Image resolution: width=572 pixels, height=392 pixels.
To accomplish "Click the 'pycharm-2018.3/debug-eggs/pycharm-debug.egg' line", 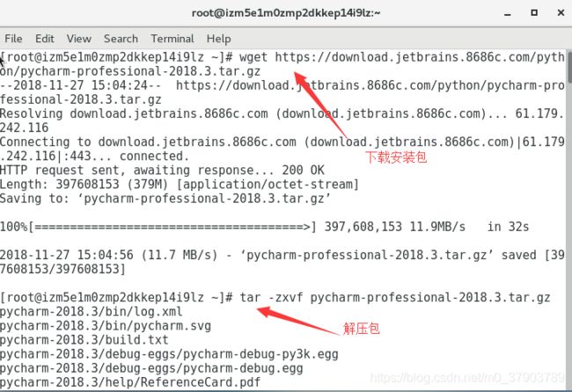I will coord(151,368).
